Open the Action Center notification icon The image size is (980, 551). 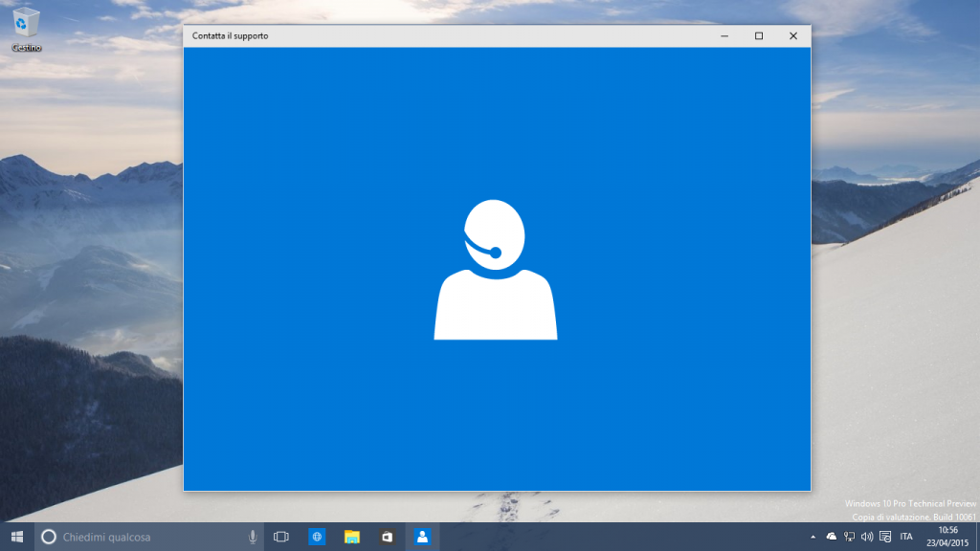(x=885, y=537)
